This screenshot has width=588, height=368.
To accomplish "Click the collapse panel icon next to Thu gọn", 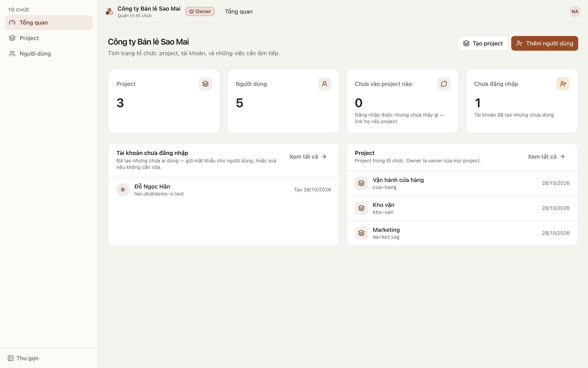I will pos(10,358).
